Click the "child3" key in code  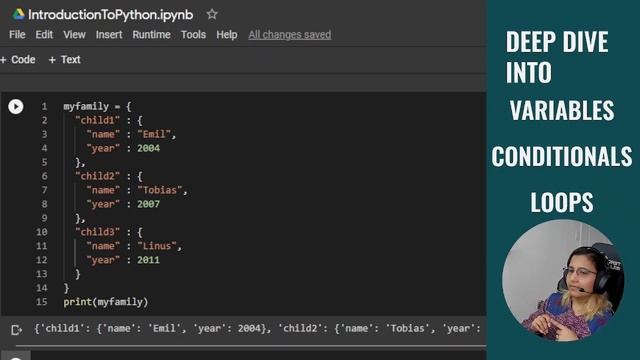(98, 232)
